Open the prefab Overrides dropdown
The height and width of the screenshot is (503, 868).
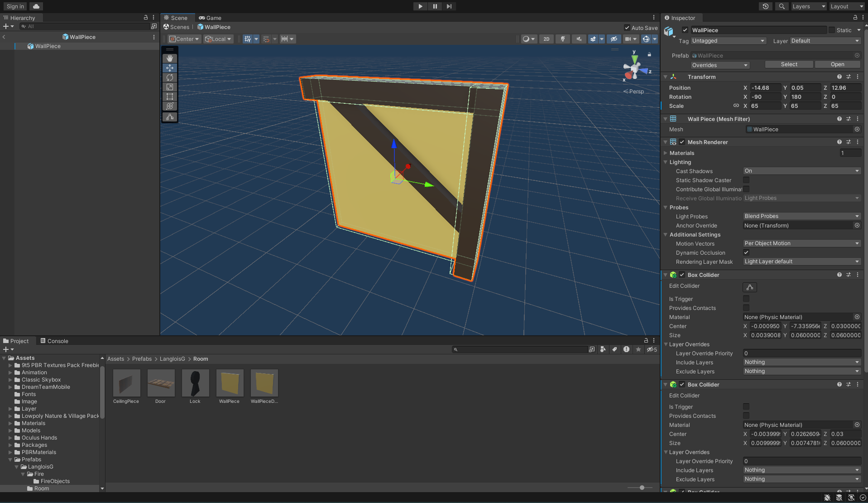coord(719,65)
